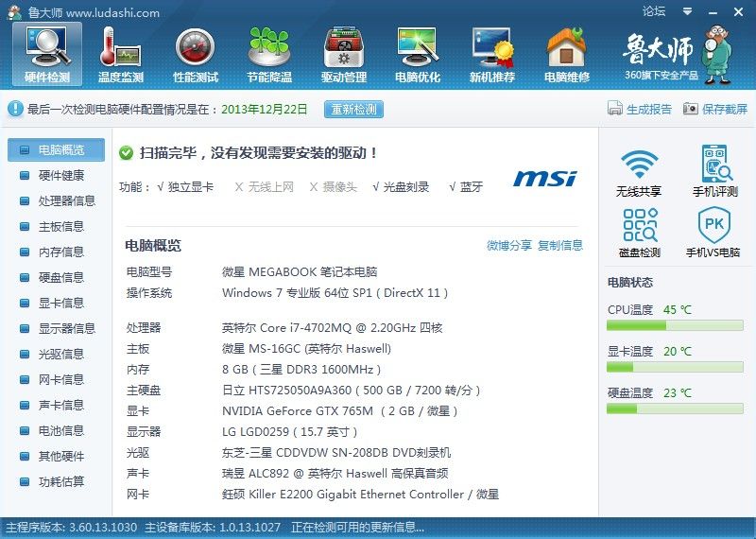The height and width of the screenshot is (539, 756).
Task: Click the blue info exclamation icon
Action: coord(15,109)
